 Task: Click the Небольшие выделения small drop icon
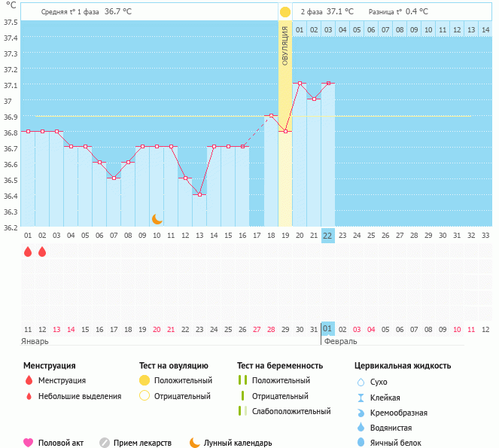point(29,396)
